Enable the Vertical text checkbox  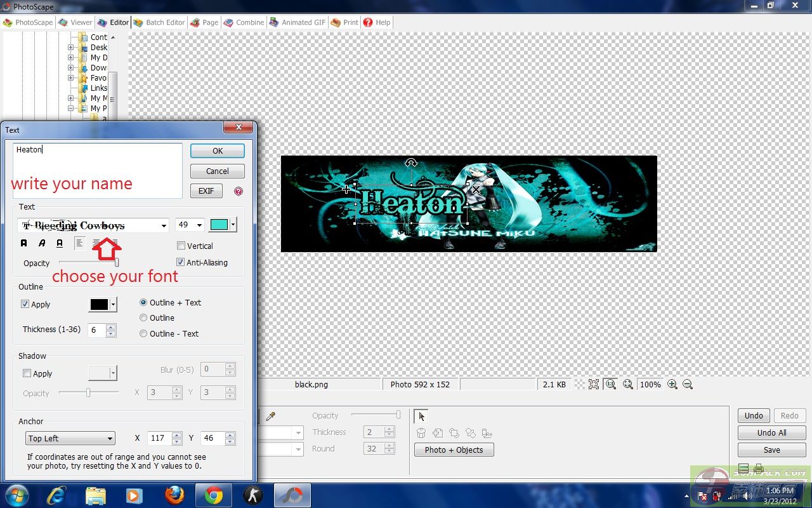coord(181,246)
